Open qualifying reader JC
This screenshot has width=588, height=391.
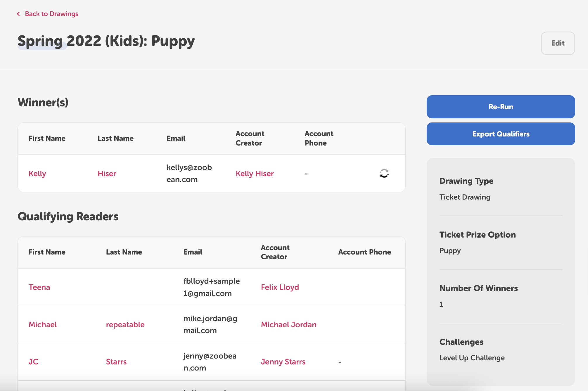33,362
